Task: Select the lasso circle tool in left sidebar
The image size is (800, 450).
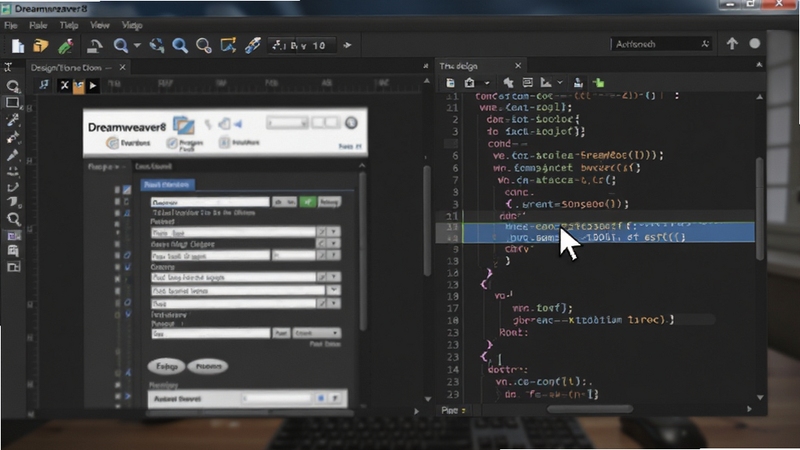Action: click(x=13, y=86)
